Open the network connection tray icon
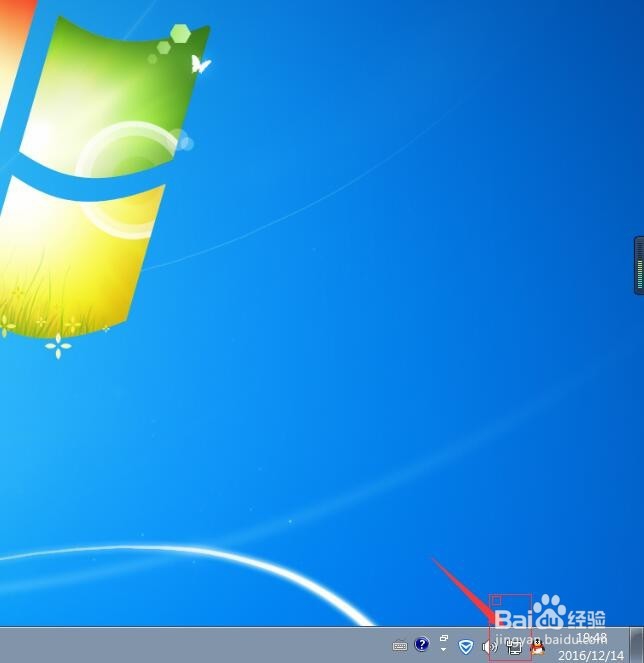The image size is (644, 663). [515, 647]
